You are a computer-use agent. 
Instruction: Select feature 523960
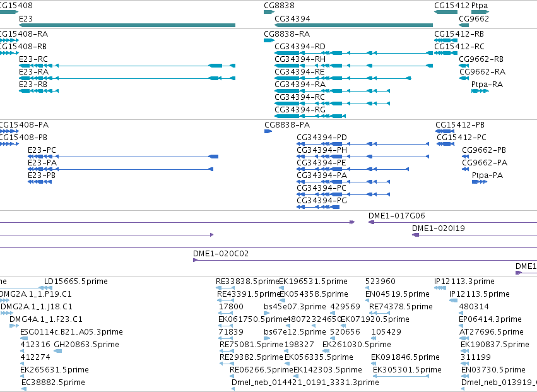[380, 282]
